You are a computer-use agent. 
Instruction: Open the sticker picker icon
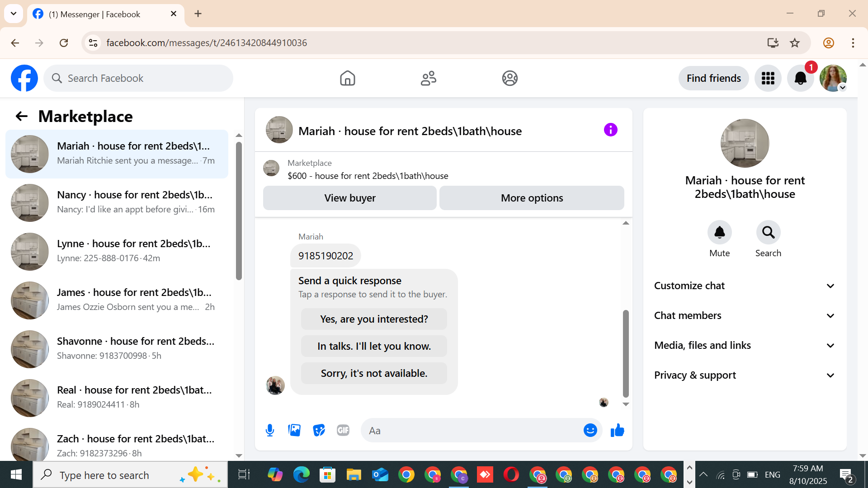click(x=319, y=430)
